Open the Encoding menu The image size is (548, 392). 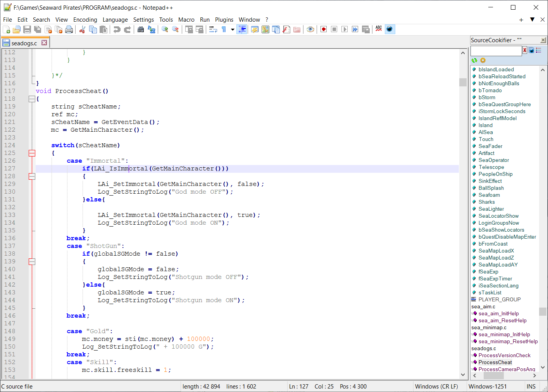click(x=85, y=20)
